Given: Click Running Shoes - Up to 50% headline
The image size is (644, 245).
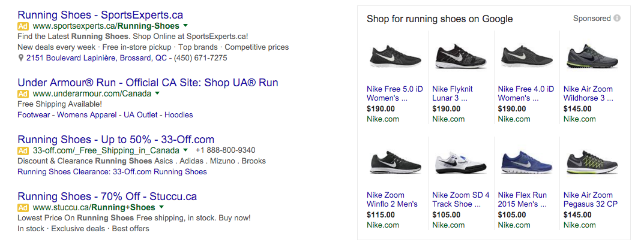Looking at the screenshot, I should coord(116,140).
